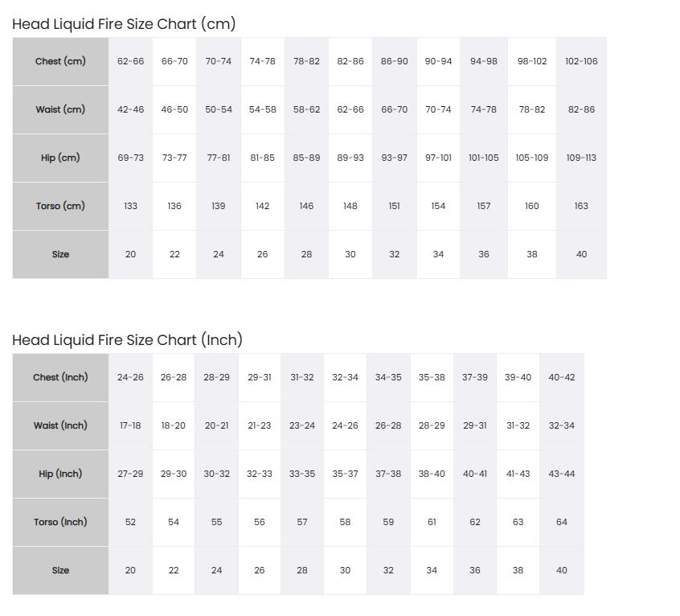Click the 'Chest (Inch)' row header
The image size is (680, 616).
pos(61,377)
